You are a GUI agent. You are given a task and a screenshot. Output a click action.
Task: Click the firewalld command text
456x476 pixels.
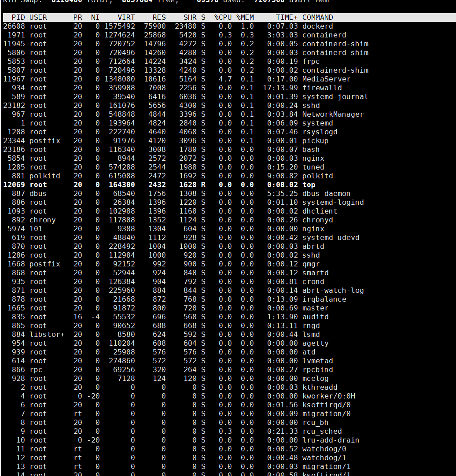[322, 88]
